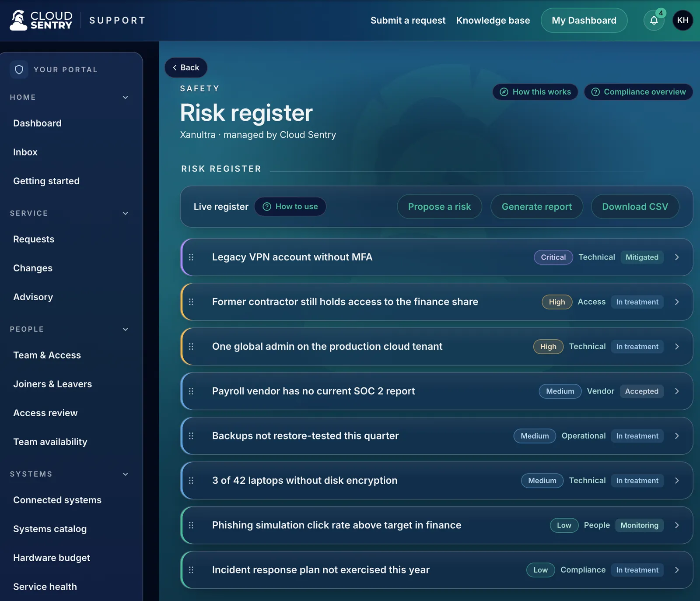
Task: Collapse the HOME sidebar section
Action: coord(126,97)
